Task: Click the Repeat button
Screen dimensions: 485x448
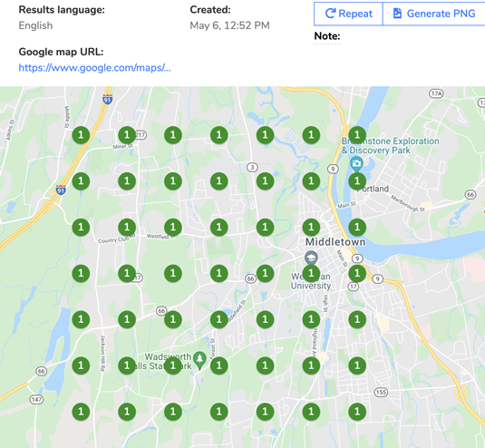Action: coord(349,14)
